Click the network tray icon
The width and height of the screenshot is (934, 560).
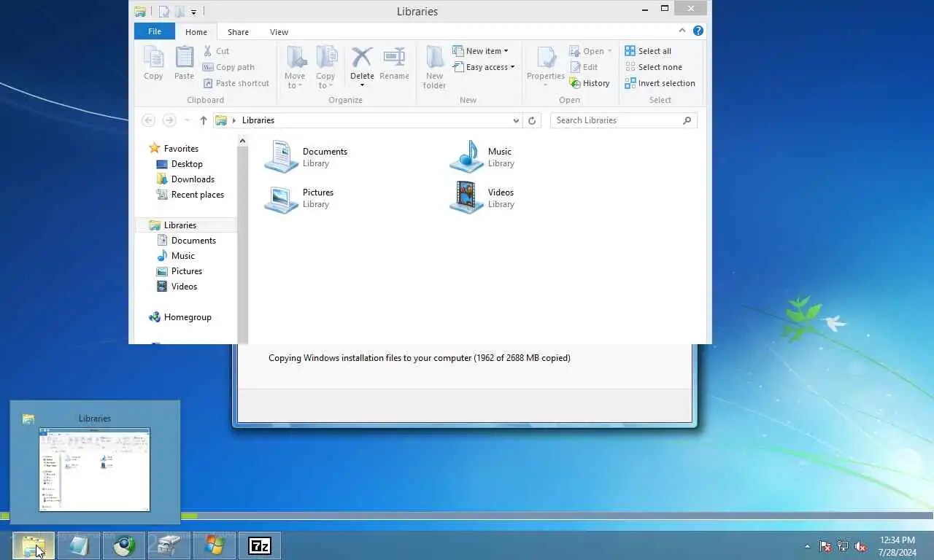[x=843, y=546]
